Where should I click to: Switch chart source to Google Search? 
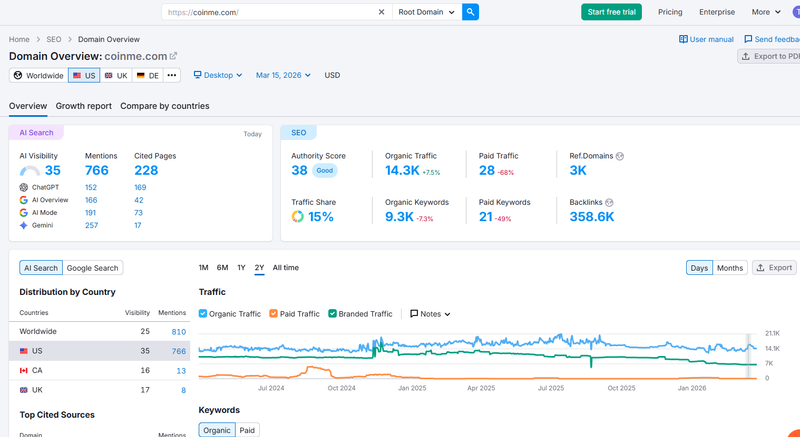point(92,268)
